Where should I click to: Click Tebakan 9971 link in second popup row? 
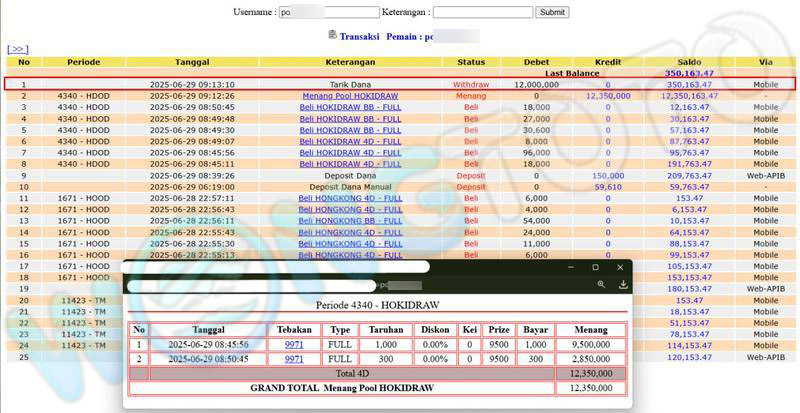pos(294,358)
